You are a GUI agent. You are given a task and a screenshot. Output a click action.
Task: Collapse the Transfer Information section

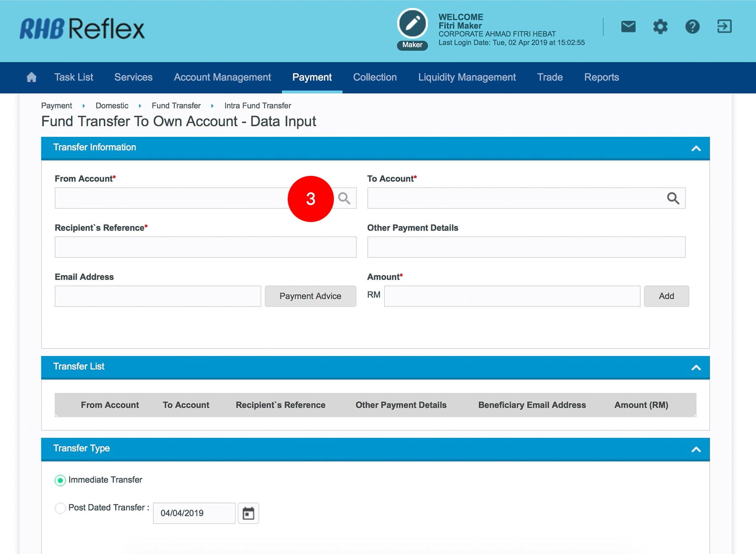696,148
